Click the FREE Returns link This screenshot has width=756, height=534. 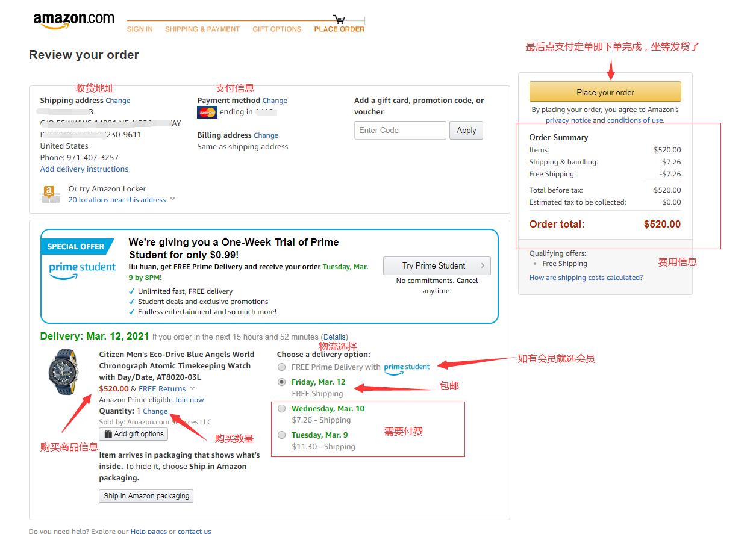162,389
